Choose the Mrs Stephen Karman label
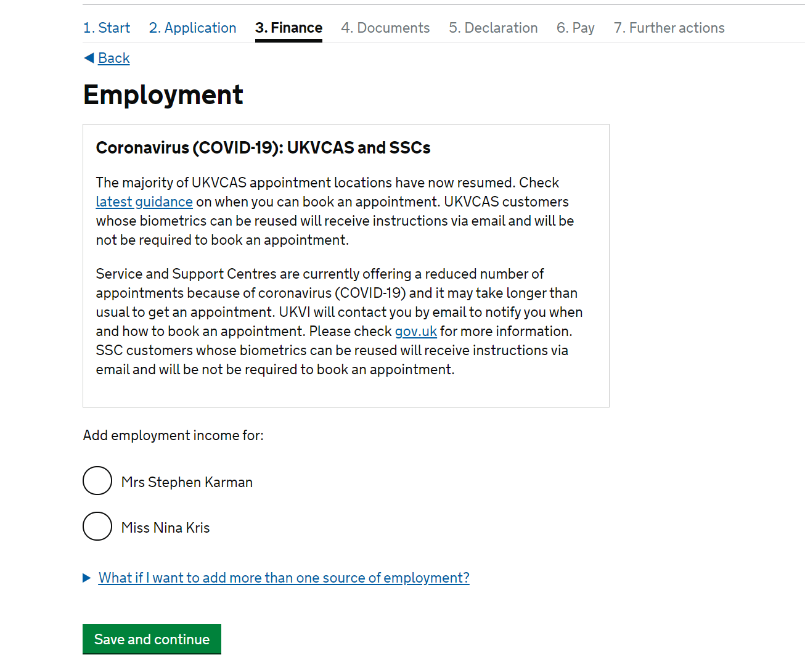805x672 pixels. click(187, 482)
